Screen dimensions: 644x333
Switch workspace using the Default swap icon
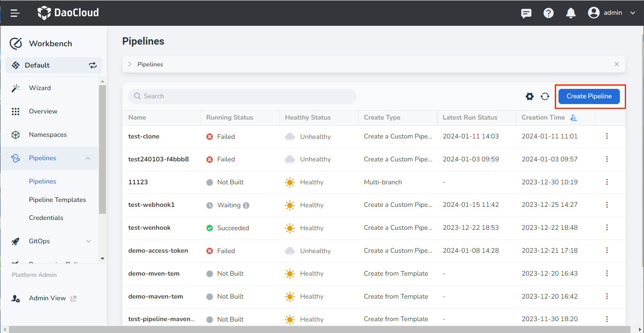(x=93, y=65)
